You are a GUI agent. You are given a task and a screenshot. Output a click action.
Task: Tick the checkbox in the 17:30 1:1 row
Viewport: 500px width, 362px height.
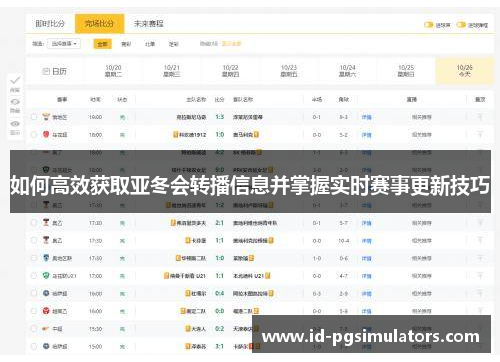pyautogui.click(x=34, y=240)
